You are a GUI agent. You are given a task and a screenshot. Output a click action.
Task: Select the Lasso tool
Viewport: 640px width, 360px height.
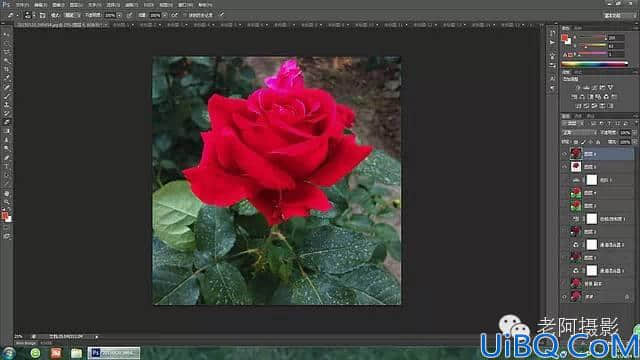coord(7,52)
